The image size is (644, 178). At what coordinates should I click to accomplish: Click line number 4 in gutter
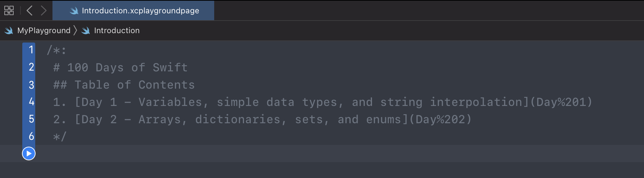point(31,102)
